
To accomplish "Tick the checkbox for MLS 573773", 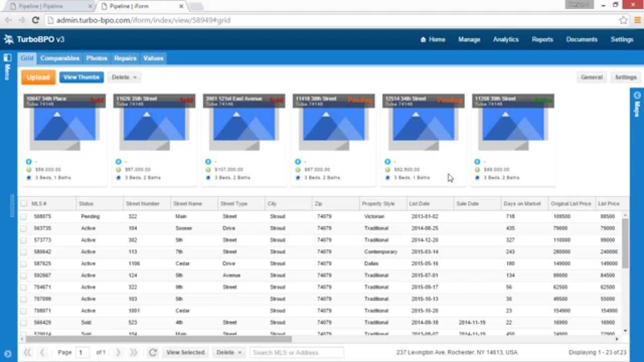I will click(x=24, y=240).
